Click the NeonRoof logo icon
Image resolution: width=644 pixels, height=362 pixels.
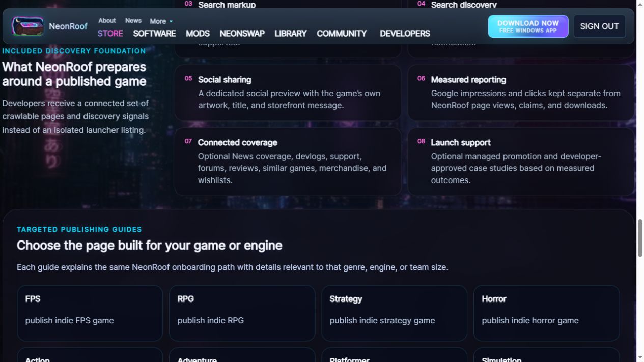pos(28,26)
